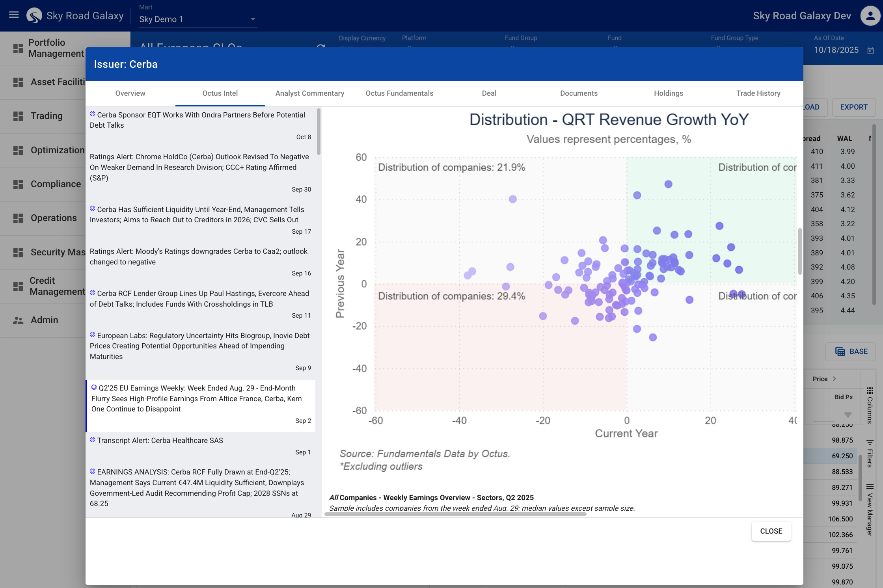Open the hamburger navigation menu

[x=14, y=15]
